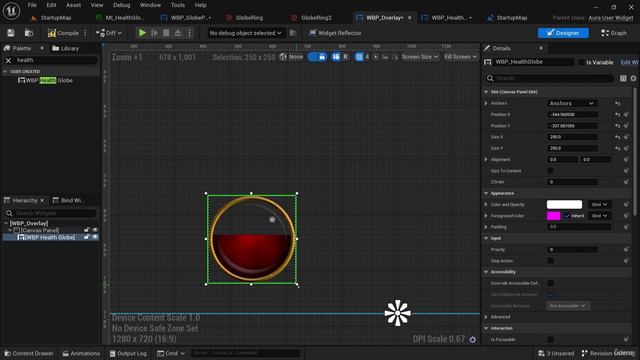Image resolution: width=640 pixels, height=360 pixels.
Task: Click the Size X value field
Action: 572,137
